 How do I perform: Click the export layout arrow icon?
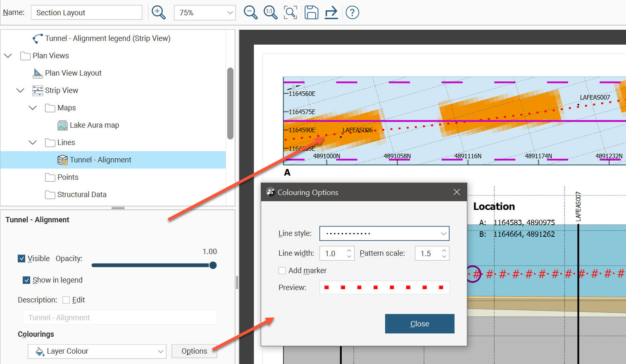pos(331,12)
